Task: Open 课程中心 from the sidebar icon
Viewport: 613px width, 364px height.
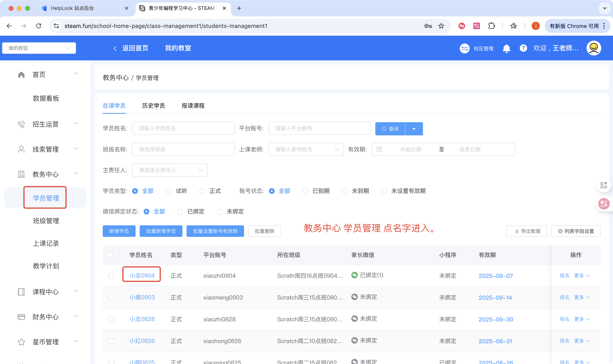Action: click(x=21, y=292)
